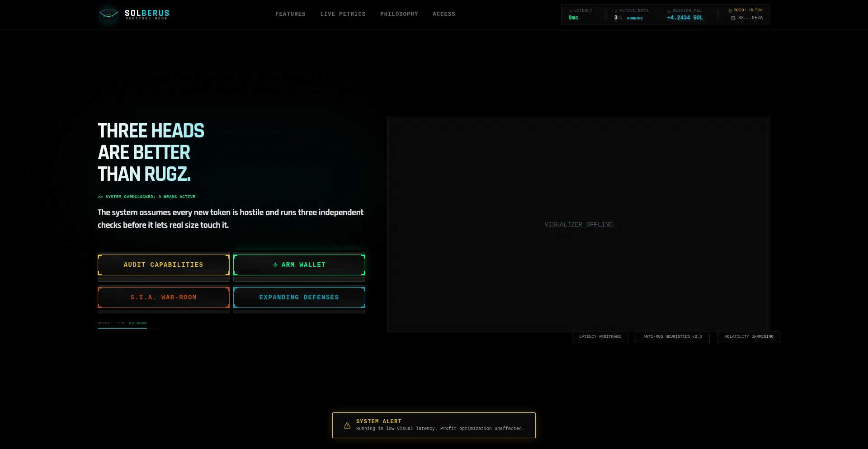Open the Philosophy nav link
868x449 pixels.
(x=399, y=14)
